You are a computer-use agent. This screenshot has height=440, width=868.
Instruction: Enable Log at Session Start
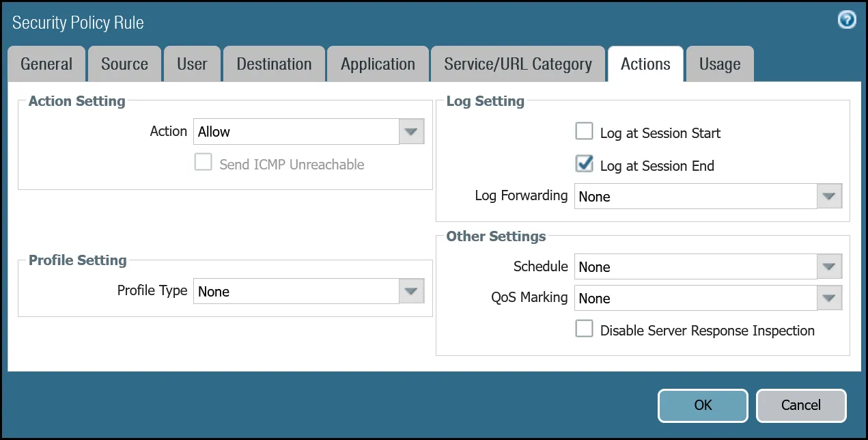(584, 130)
